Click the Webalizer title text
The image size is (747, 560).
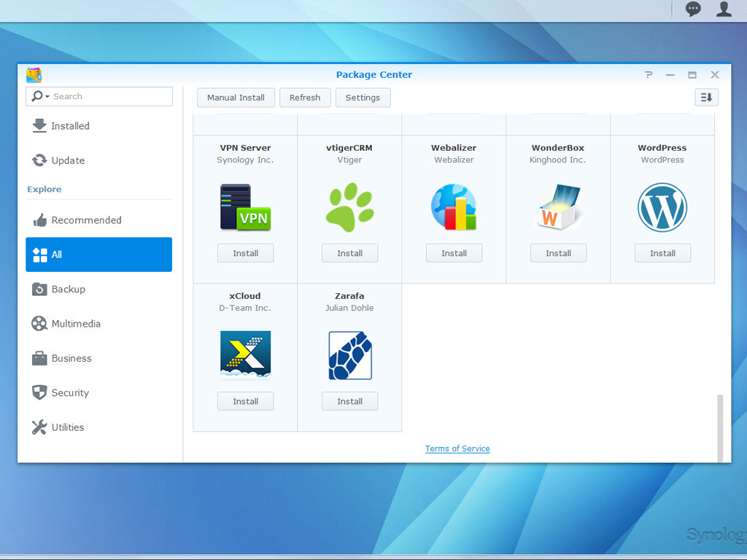click(454, 147)
